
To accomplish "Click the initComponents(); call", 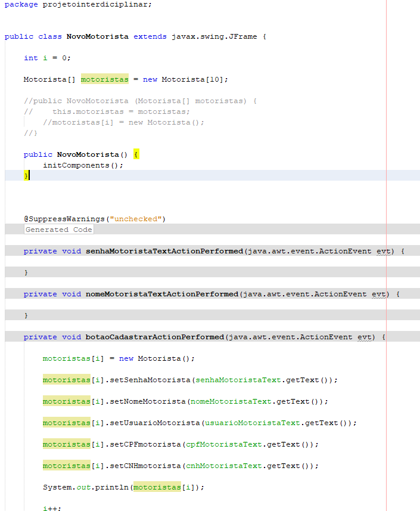I will (83, 165).
